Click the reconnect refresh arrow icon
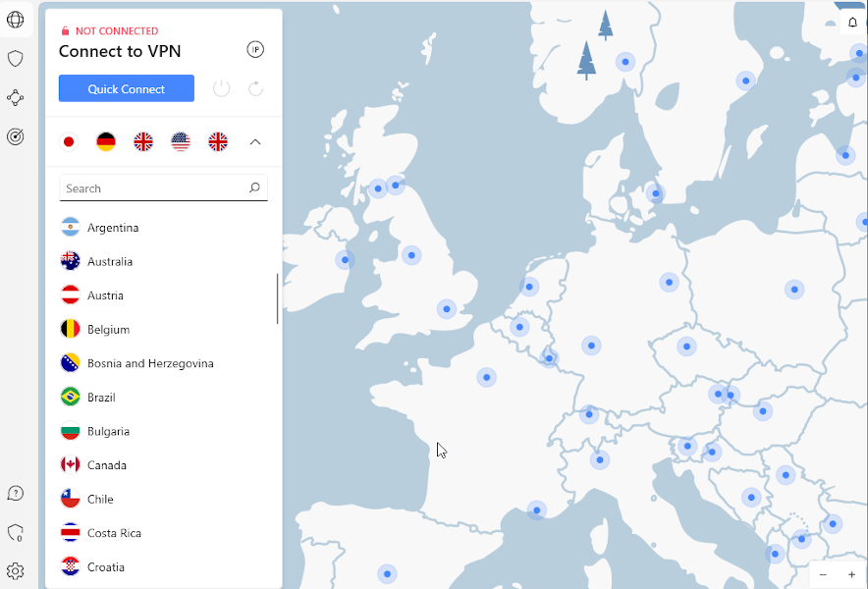This screenshot has height=589, width=868. [x=255, y=89]
